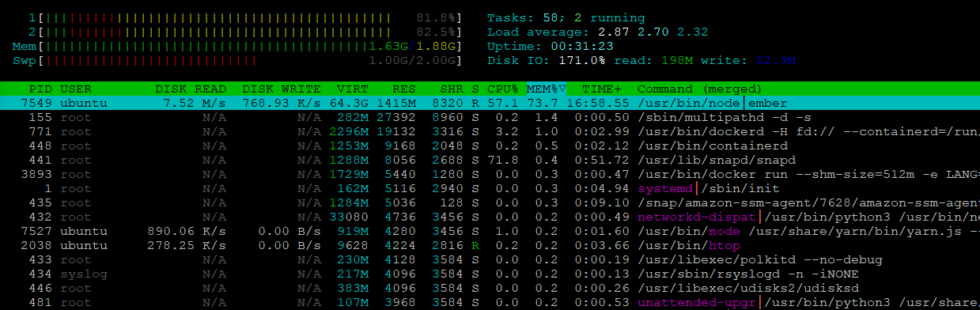
Task: Select the /usr/bin/containerd process row
Action: tap(490, 146)
